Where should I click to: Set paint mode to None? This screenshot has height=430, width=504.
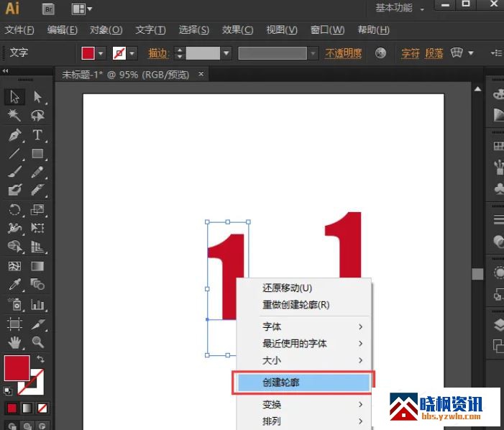click(43, 408)
